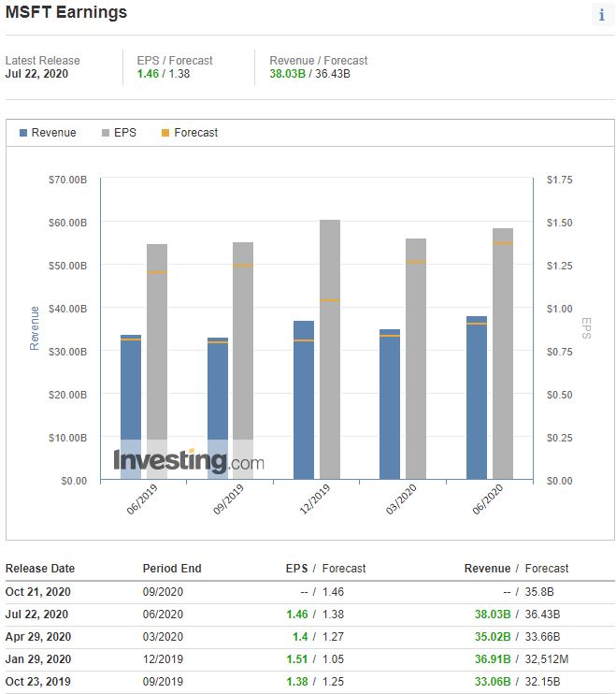Toggle the Revenue legend series
The height and width of the screenshot is (694, 616).
coord(48,133)
